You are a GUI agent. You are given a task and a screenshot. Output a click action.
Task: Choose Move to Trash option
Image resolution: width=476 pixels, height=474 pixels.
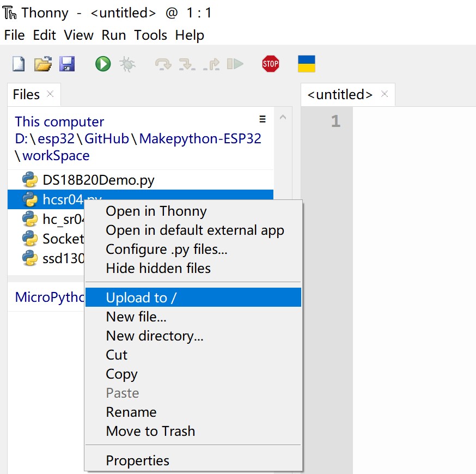pyautogui.click(x=193, y=431)
